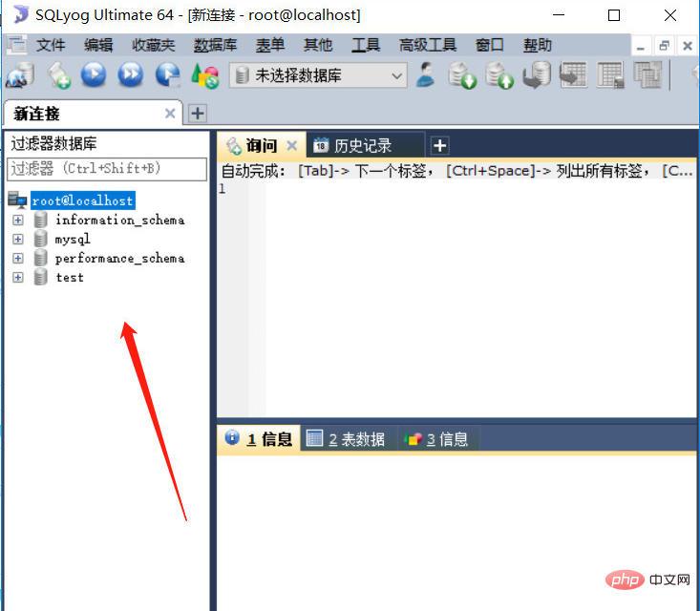Close the 新连接 connection tab

pyautogui.click(x=170, y=114)
